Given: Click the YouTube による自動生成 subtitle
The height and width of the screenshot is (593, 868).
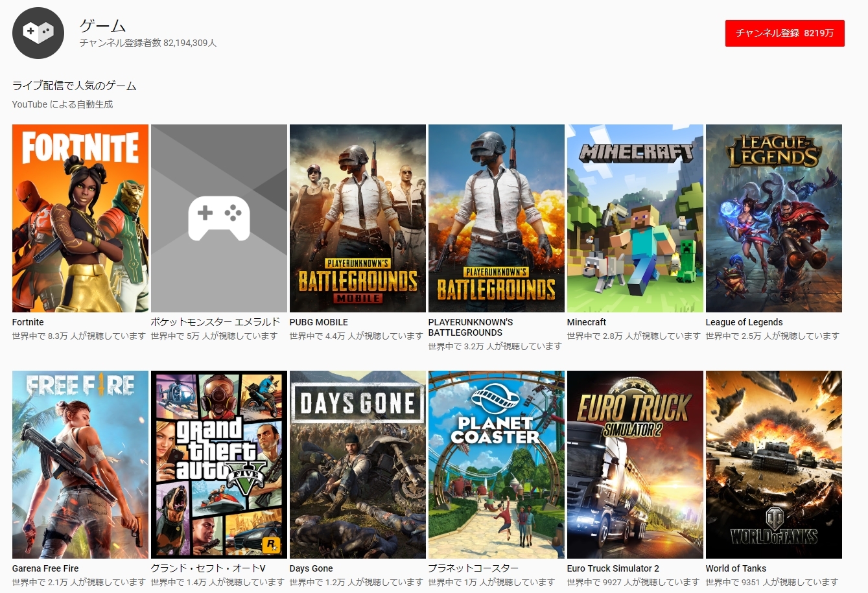Looking at the screenshot, I should point(62,104).
